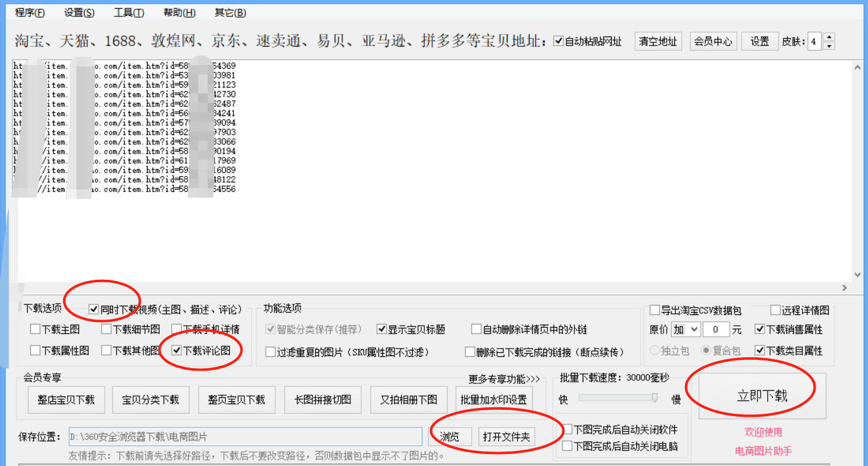Viewport: 868px width, 466px height.
Task: Enable 导出淘宝CSV数据包
Action: pos(655,309)
